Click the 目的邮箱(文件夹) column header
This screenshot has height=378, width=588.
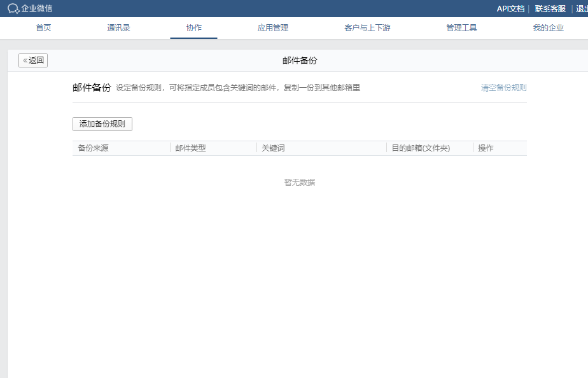420,148
